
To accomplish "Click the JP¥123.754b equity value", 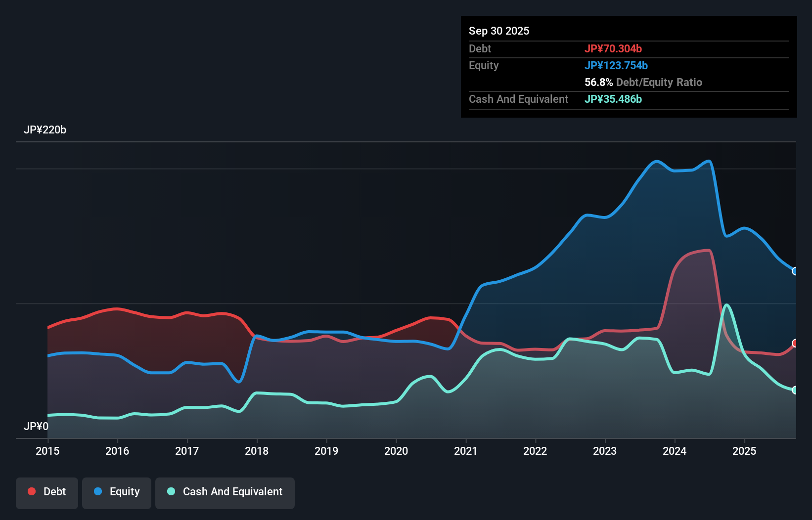I will [616, 65].
